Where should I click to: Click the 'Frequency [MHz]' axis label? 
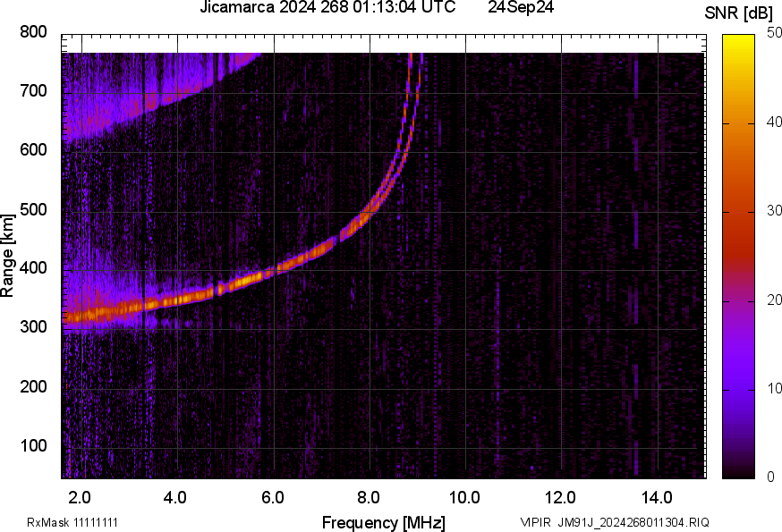[384, 523]
